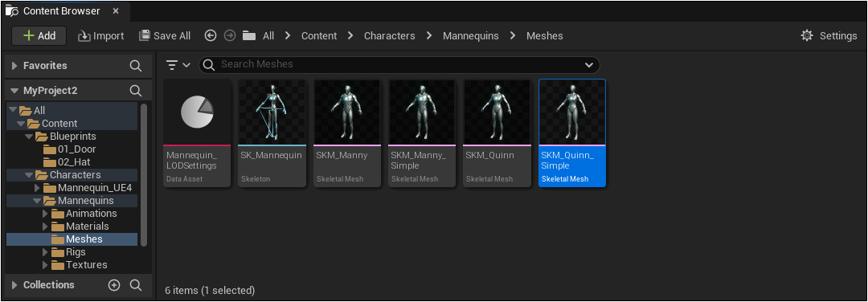868x302 pixels.
Task: Select the SKM_Manny skeletal mesh
Action: [x=347, y=133]
